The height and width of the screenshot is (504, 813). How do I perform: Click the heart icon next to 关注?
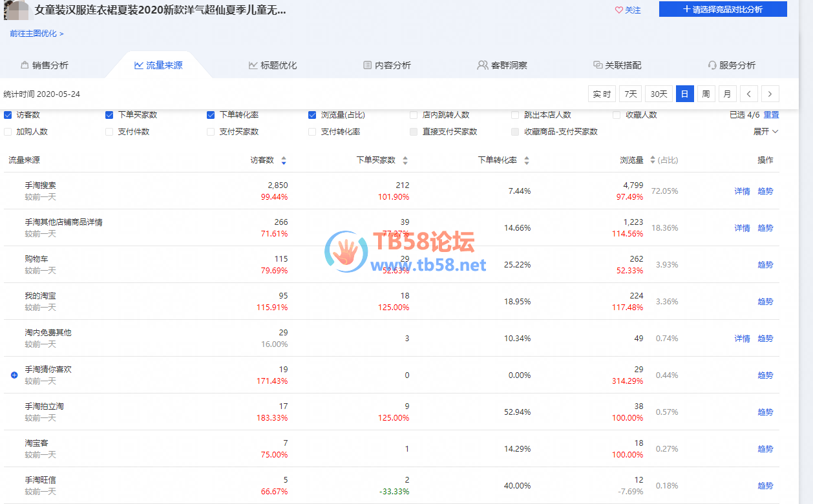(618, 10)
